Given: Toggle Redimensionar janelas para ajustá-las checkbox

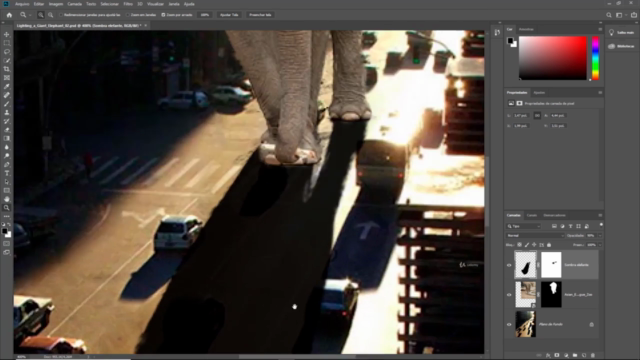Looking at the screenshot, I should coord(61,15).
